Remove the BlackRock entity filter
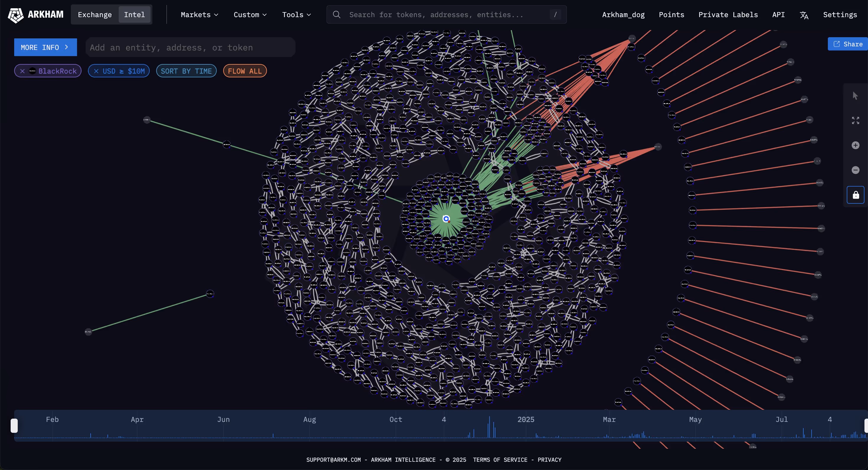 pos(22,71)
